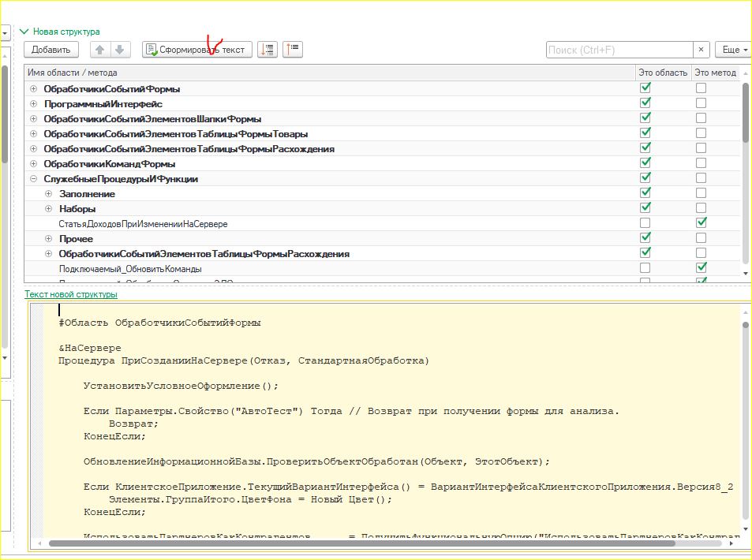This screenshot has width=752, height=560.
Task: Clear the search field with the X icon
Action: 701,50
